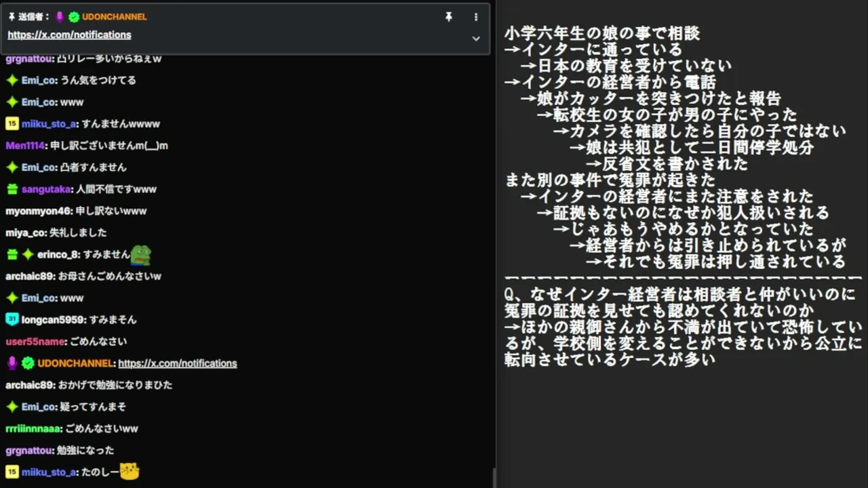Open the miya_co username
The image size is (868, 488).
(26, 232)
